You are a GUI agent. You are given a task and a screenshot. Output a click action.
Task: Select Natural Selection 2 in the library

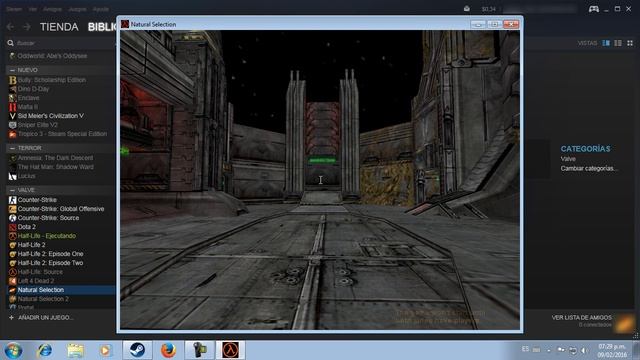tap(43, 299)
